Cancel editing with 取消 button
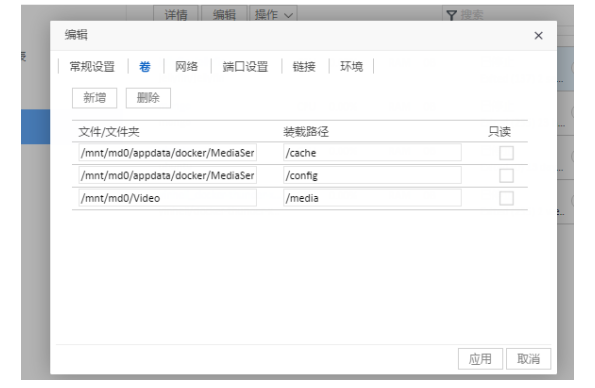Viewport: 595px width, 388px height. 528,359
